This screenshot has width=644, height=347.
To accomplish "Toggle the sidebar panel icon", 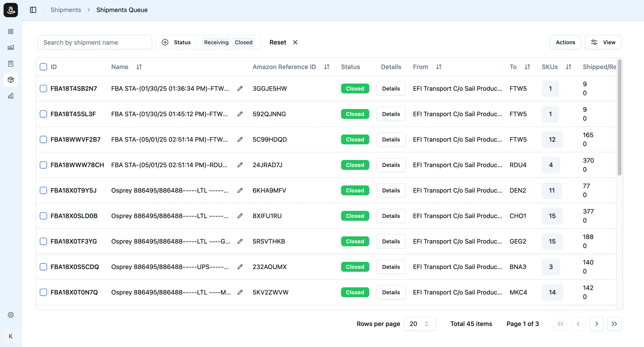I will pyautogui.click(x=33, y=10).
